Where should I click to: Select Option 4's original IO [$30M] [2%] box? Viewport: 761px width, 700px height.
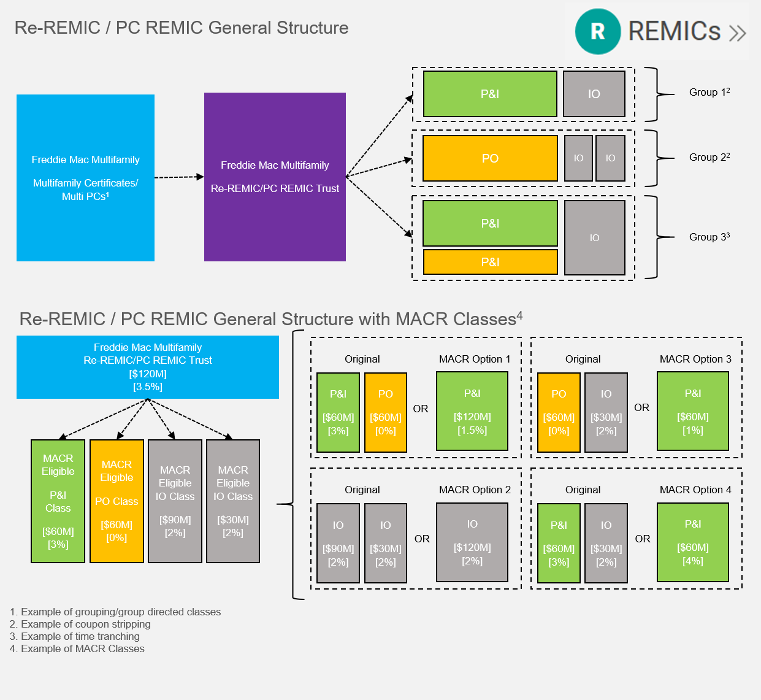coord(606,543)
